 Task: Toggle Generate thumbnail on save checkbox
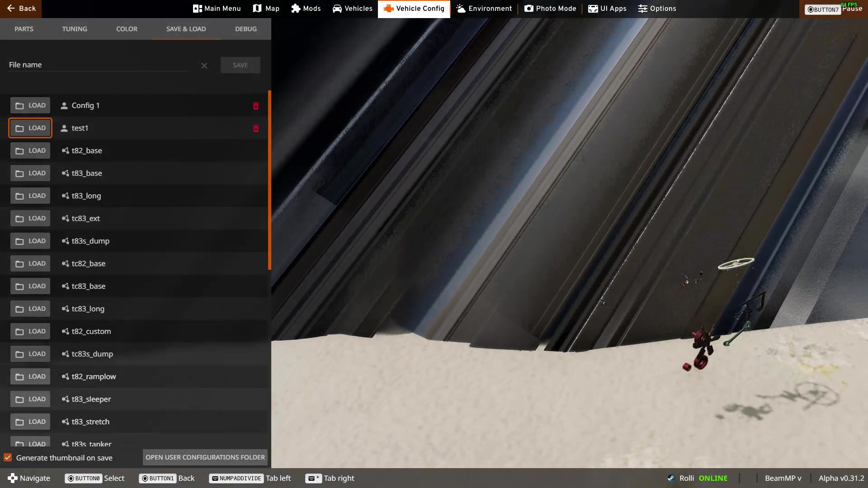pyautogui.click(x=8, y=457)
